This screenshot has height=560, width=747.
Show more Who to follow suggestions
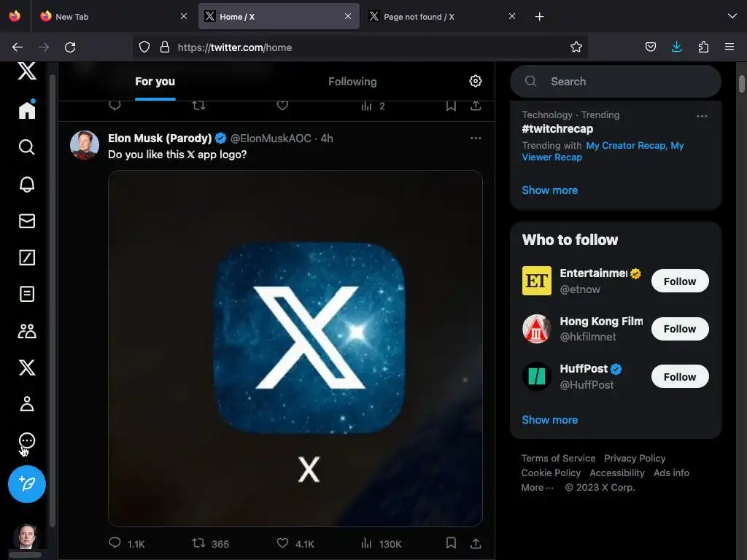tap(549, 420)
